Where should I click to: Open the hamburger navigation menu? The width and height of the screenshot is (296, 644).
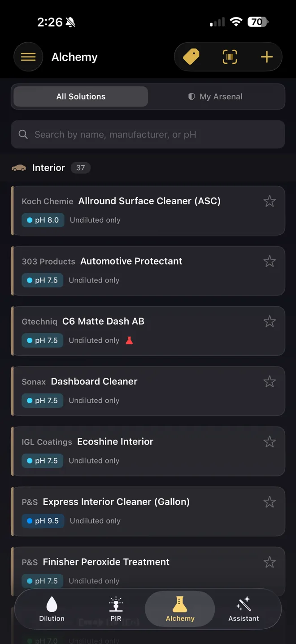tap(28, 57)
